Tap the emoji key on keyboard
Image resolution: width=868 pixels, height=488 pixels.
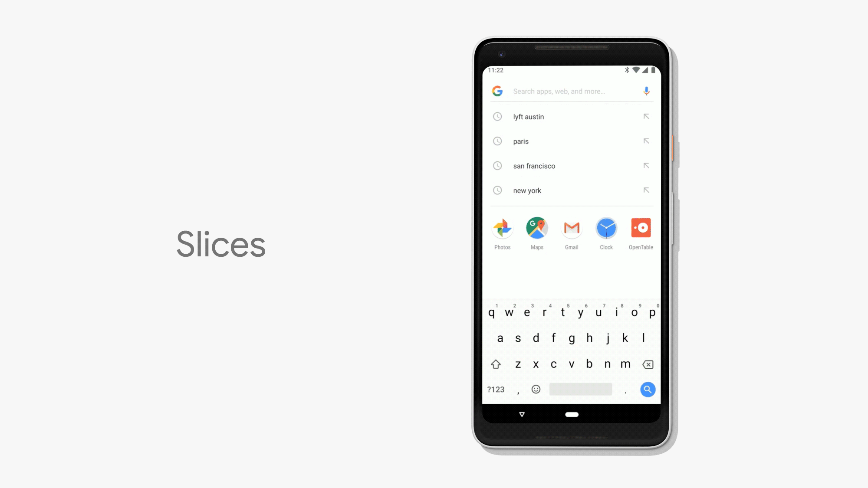coord(536,389)
